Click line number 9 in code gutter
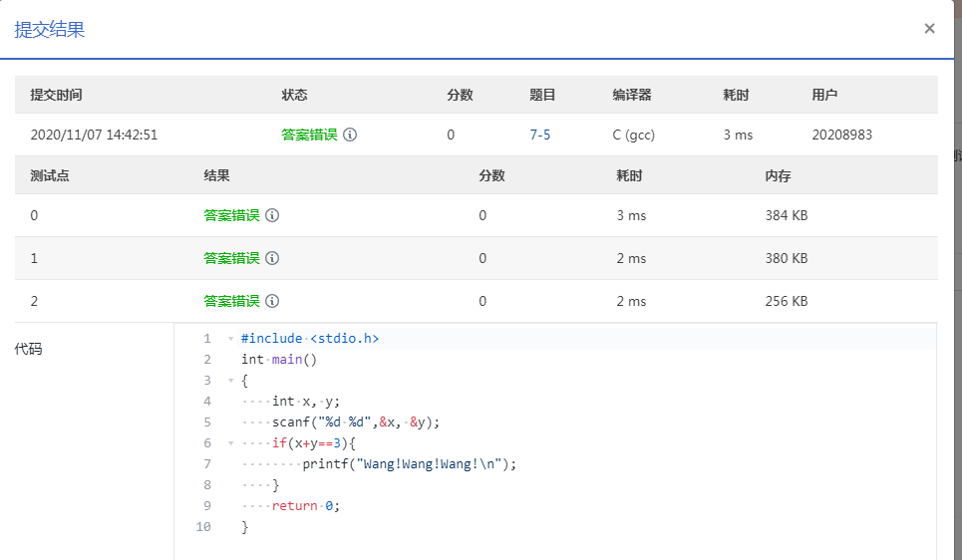The height and width of the screenshot is (560, 962). point(206,506)
